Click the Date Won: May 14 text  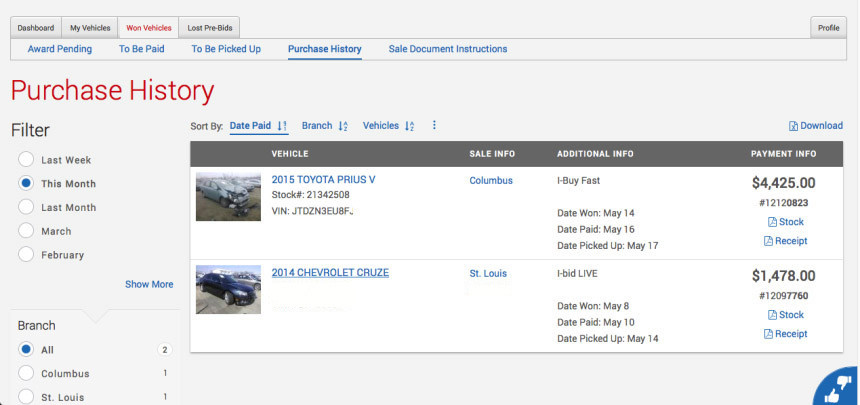coord(596,213)
